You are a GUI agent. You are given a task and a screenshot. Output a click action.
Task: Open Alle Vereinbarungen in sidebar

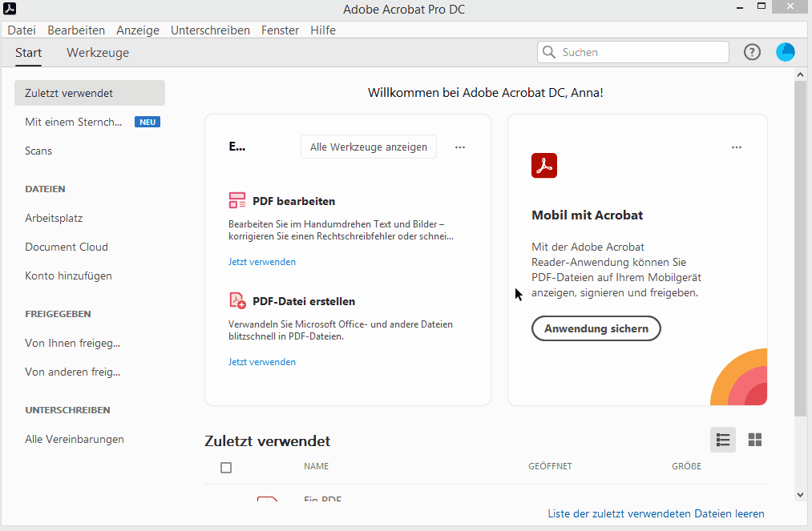(x=75, y=440)
